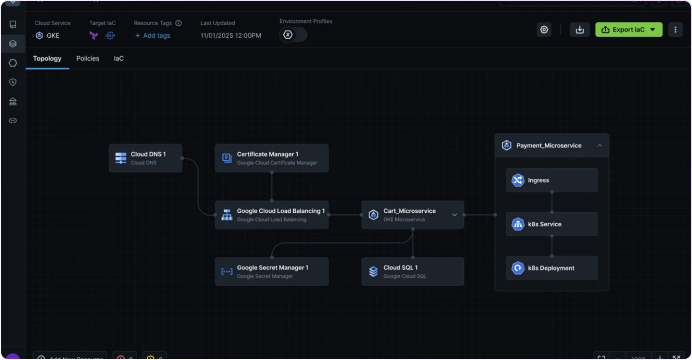Click the download icon next to Export IaC
692x360 pixels.
tap(580, 30)
